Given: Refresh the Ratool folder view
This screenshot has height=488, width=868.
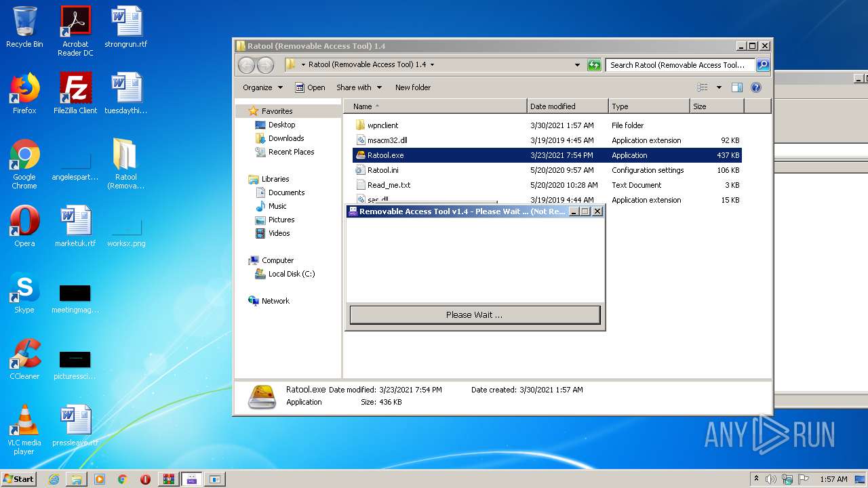Looking at the screenshot, I should click(x=594, y=65).
